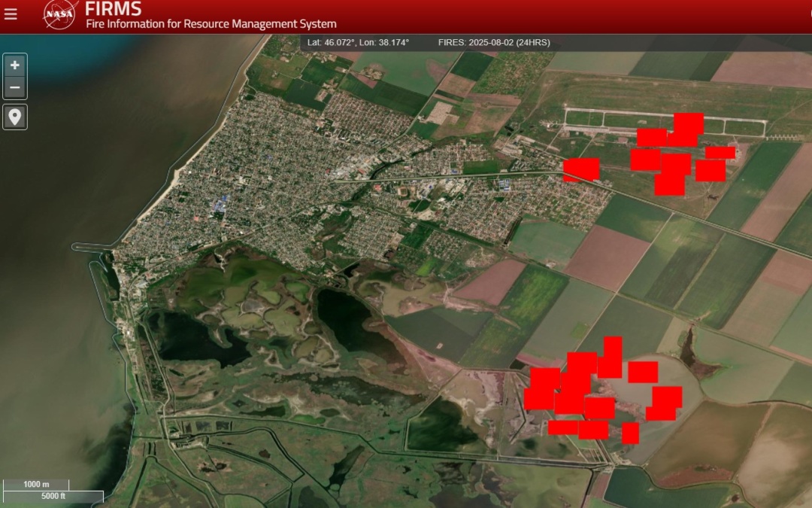This screenshot has height=508, width=812.
Task: Zoom out of the map
Action: coord(15,88)
